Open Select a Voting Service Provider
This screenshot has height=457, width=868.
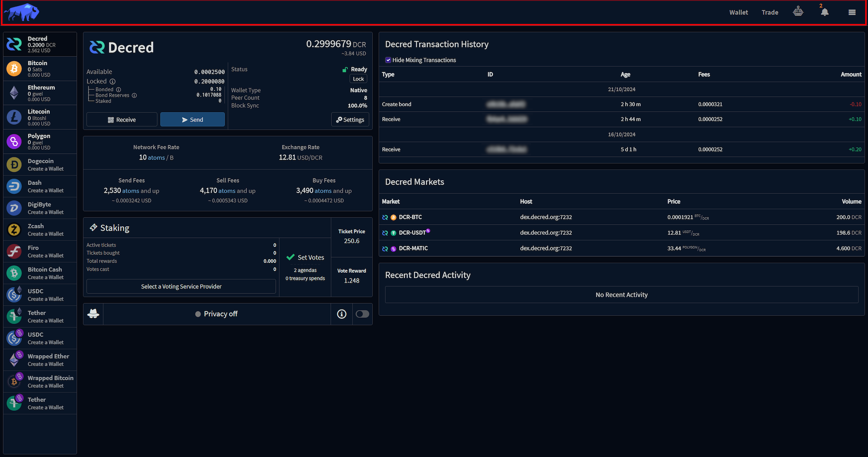(181, 287)
